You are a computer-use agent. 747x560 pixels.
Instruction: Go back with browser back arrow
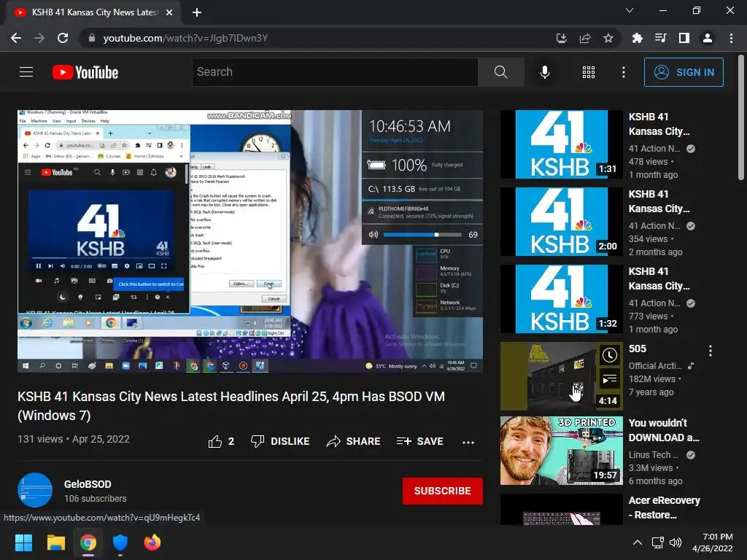coord(16,38)
